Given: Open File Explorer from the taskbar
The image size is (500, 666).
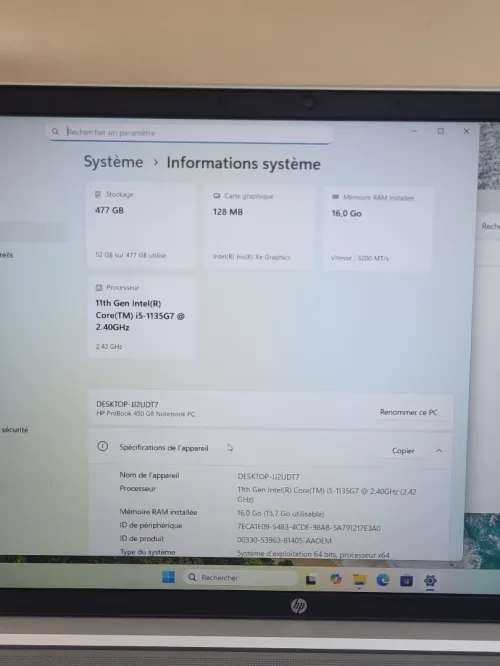Looking at the screenshot, I should [359, 580].
